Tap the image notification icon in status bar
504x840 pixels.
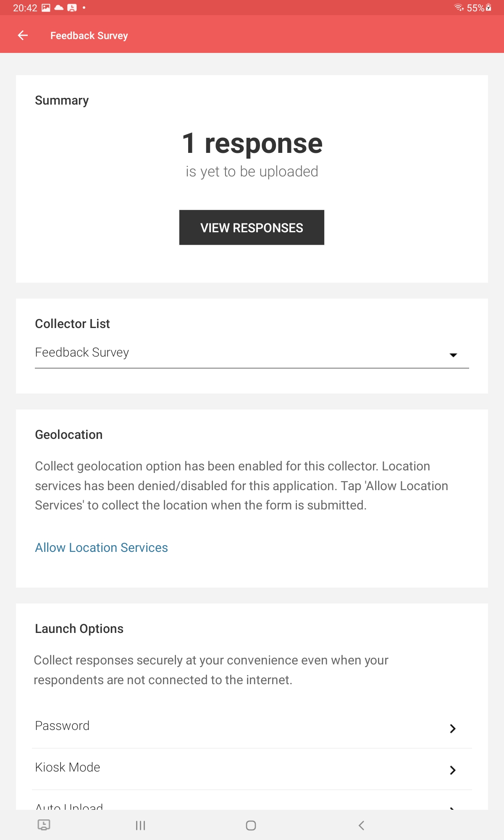pyautogui.click(x=46, y=8)
